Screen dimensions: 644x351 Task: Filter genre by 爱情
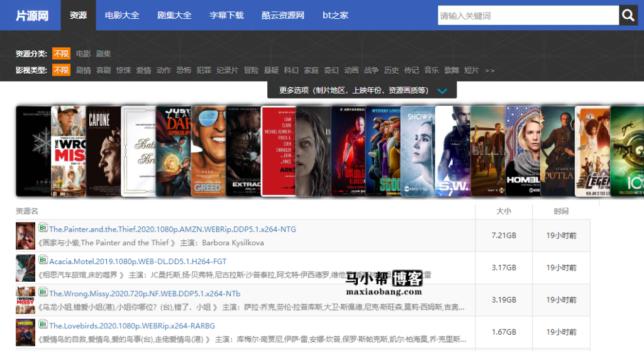click(x=144, y=70)
